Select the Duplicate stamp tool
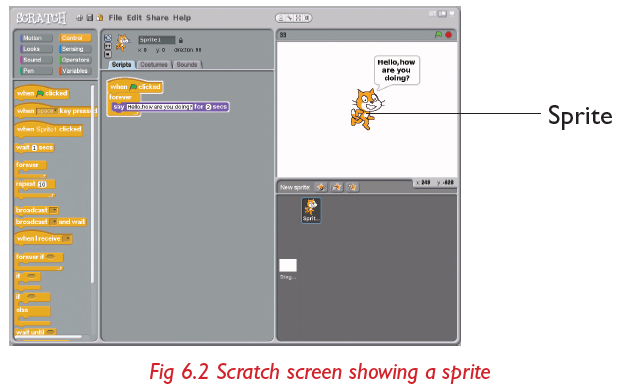619x386 pixels. coord(280,18)
